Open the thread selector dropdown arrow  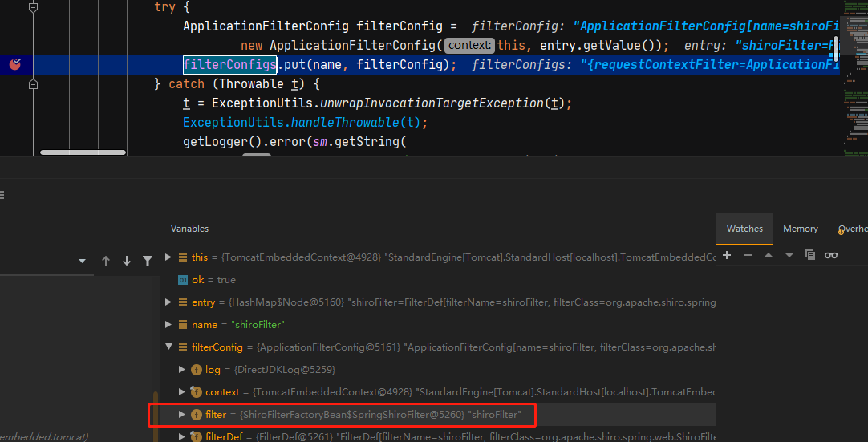(x=82, y=262)
